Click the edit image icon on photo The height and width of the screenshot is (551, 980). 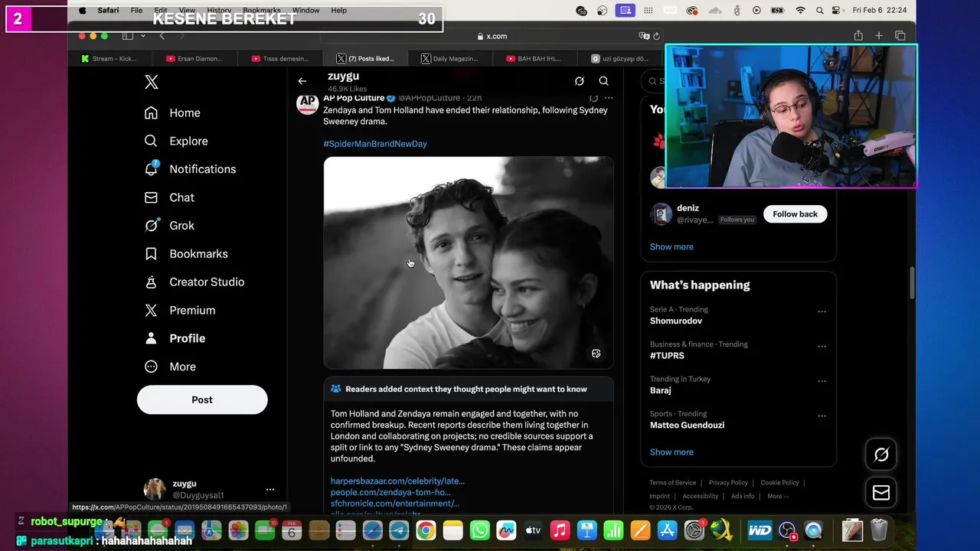(596, 354)
